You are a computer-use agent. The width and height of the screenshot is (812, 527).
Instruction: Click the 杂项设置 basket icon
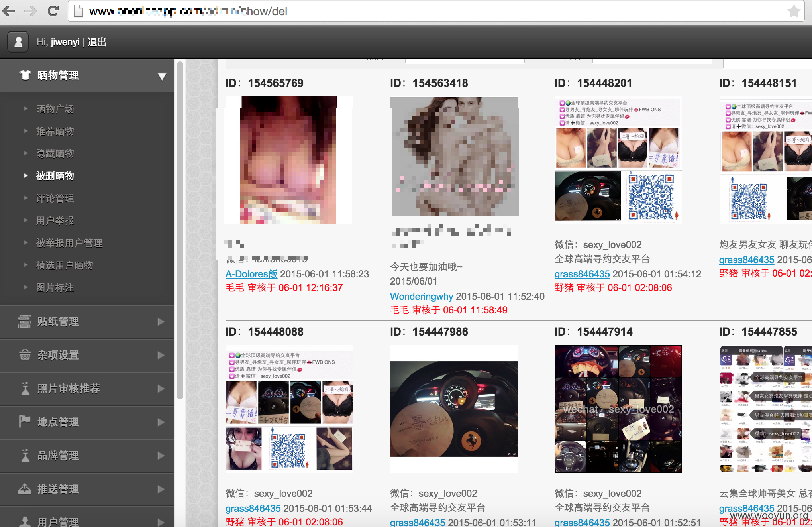pos(25,355)
